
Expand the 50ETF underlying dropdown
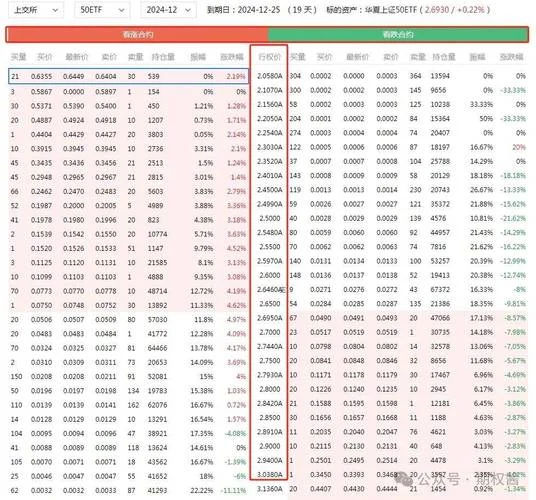[102, 10]
